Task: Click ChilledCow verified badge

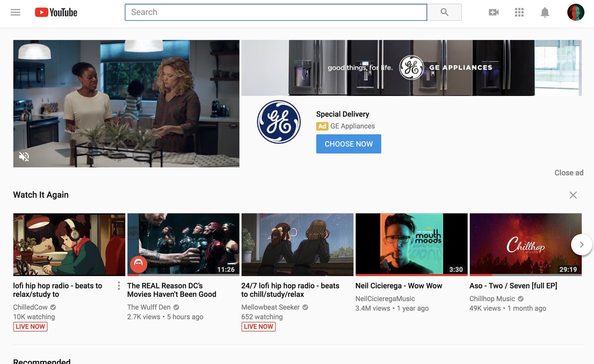Action: coord(53,307)
